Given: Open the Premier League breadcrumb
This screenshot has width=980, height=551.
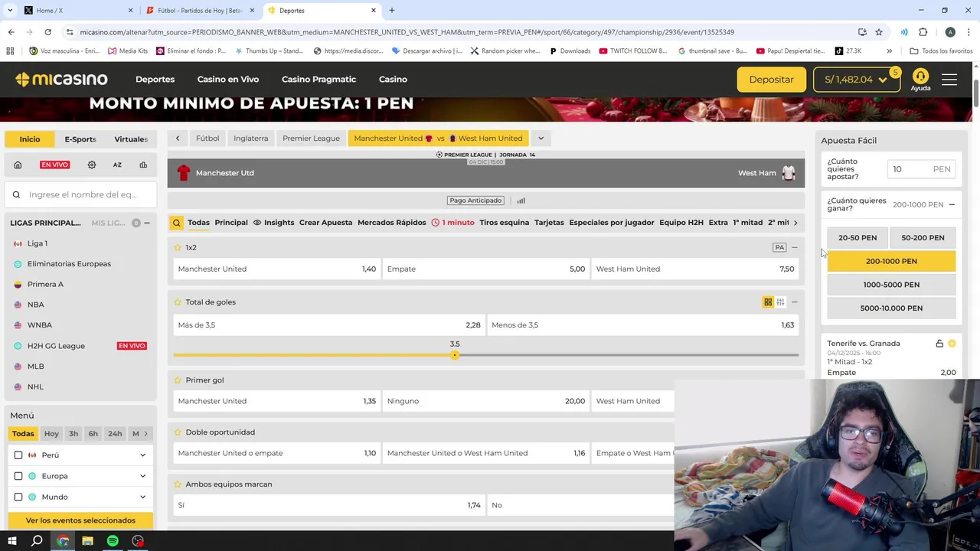Looking at the screenshot, I should coord(311,139).
